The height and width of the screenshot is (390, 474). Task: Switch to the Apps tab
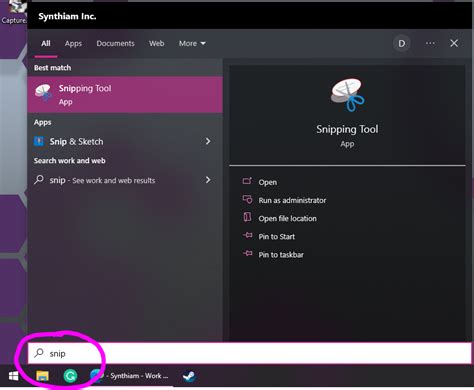(73, 44)
